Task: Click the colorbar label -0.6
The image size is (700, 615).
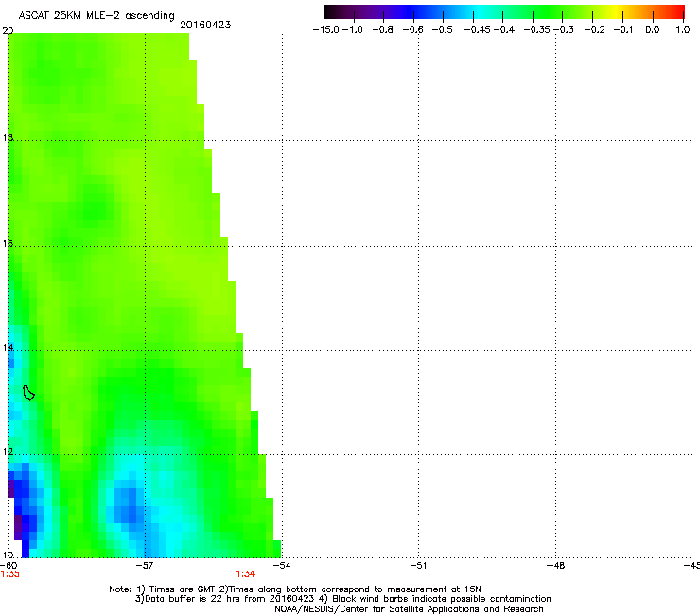Action: [x=412, y=30]
